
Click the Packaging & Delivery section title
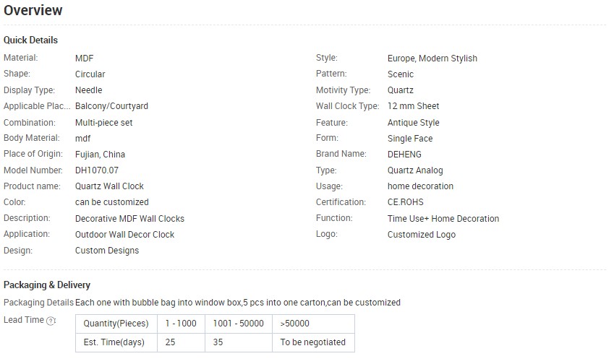47,285
